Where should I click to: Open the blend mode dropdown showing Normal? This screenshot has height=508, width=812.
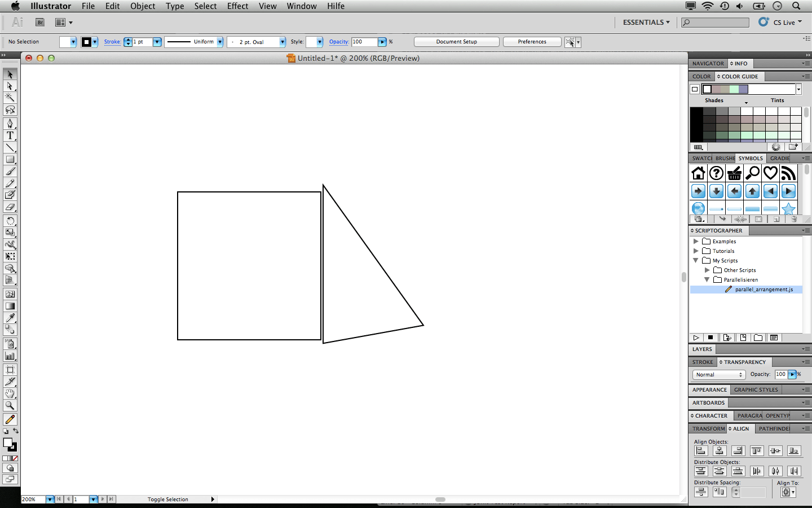pyautogui.click(x=718, y=374)
